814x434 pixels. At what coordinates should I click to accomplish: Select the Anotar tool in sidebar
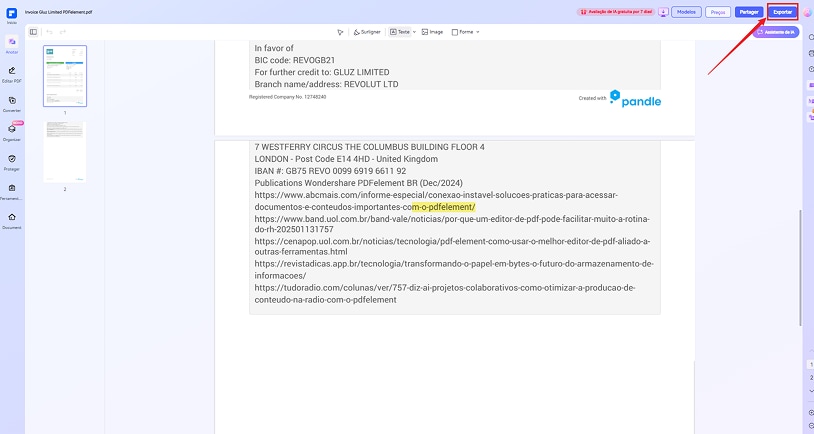[12, 44]
